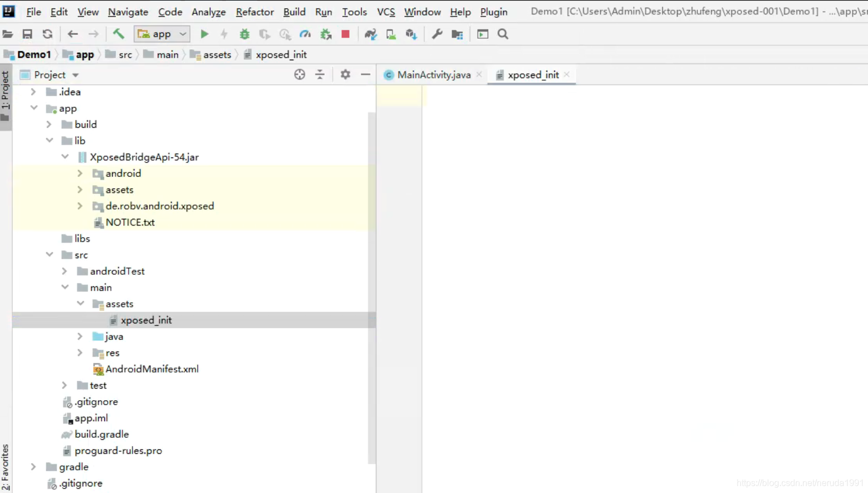Build project with the hammer icon

[118, 34]
